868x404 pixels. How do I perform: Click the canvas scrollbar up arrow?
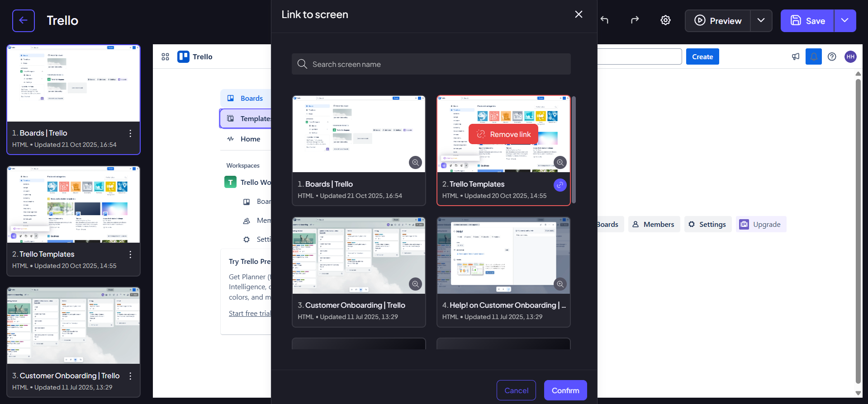pyautogui.click(x=858, y=73)
